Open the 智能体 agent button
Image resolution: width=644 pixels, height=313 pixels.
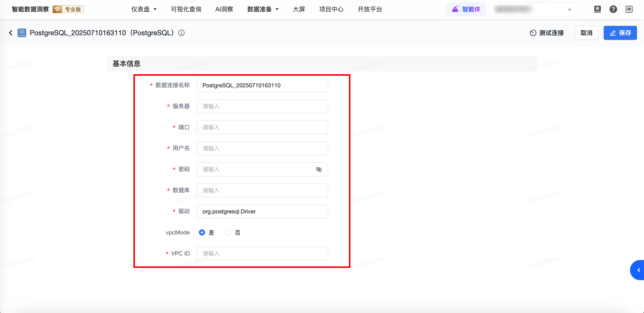coord(466,9)
